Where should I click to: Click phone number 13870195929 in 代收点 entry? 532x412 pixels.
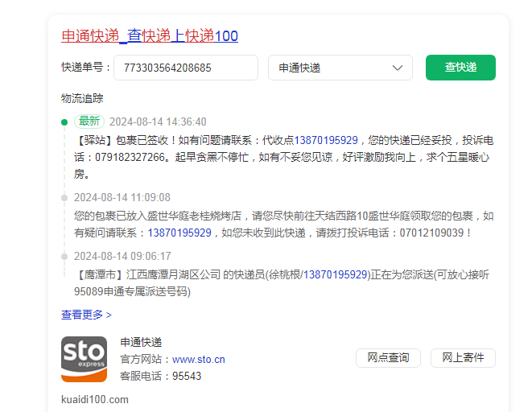pos(326,140)
